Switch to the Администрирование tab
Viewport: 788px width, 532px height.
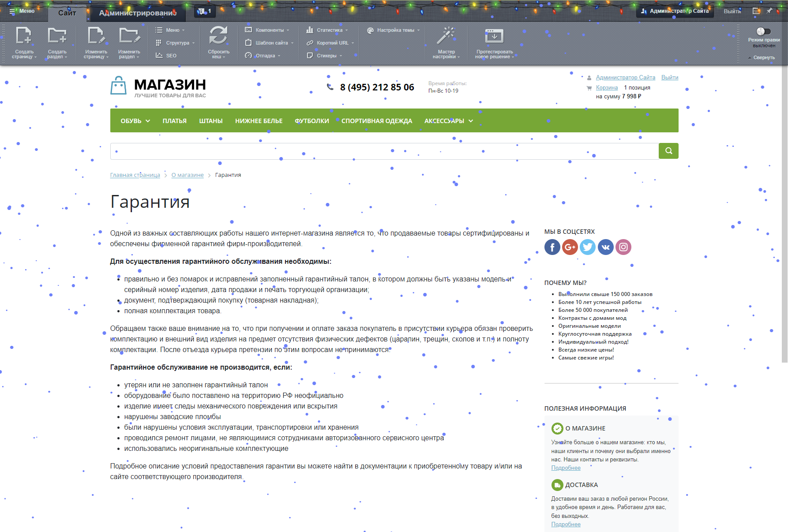[137, 13]
